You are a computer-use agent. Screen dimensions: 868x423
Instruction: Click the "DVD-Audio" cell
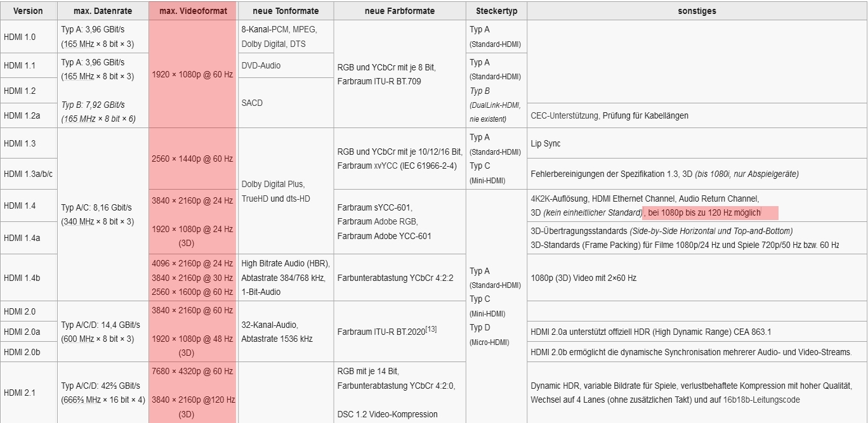[x=261, y=65]
